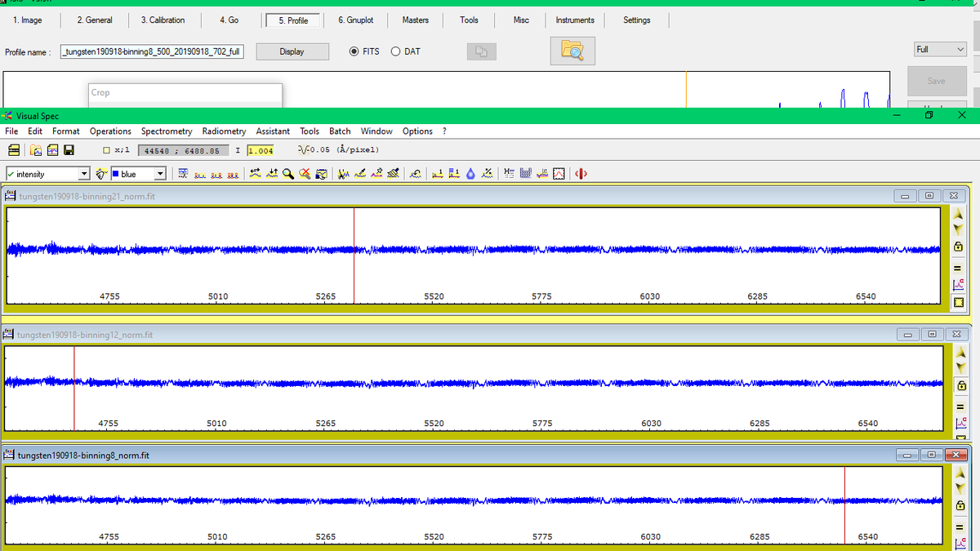Screen dimensions: 980x551
Task: Click the Display button
Action: (x=292, y=51)
